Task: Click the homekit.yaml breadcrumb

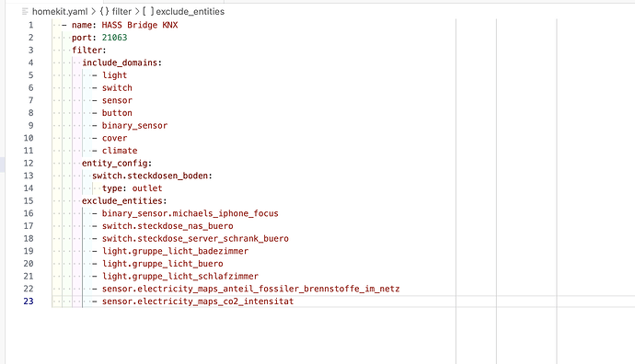Action: click(x=60, y=12)
